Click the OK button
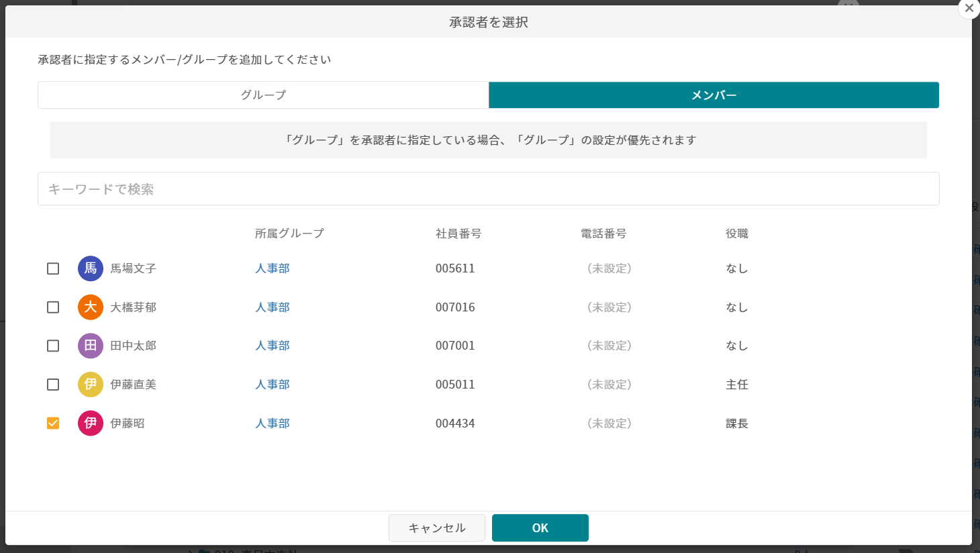 pos(540,527)
